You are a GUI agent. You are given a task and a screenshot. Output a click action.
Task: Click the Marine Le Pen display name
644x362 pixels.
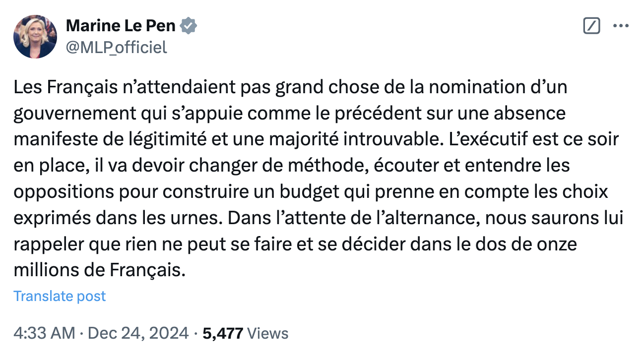pos(121,25)
